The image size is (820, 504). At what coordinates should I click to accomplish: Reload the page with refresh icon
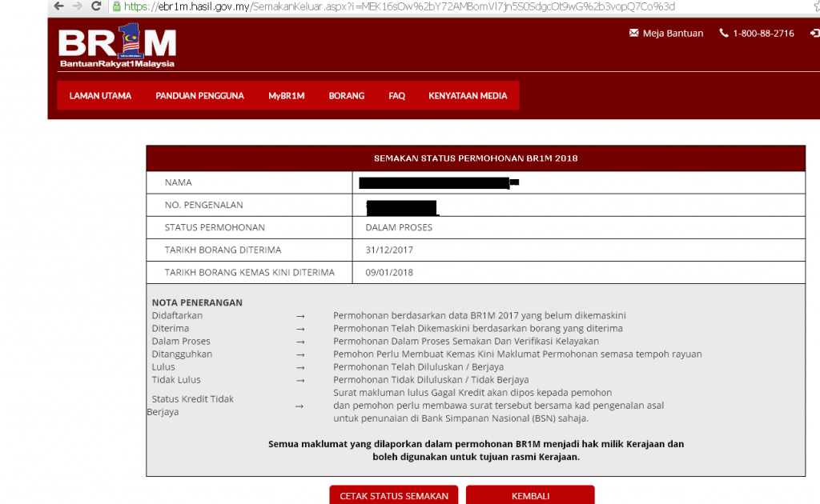[96, 6]
